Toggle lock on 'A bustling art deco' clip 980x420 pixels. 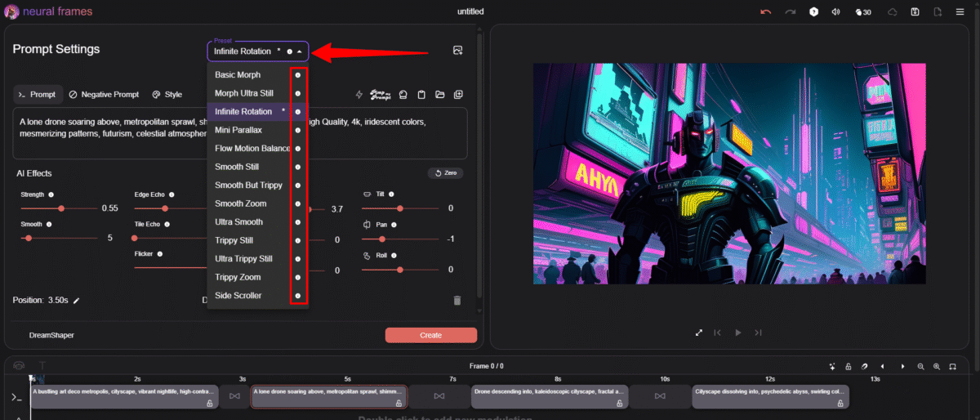(x=210, y=403)
